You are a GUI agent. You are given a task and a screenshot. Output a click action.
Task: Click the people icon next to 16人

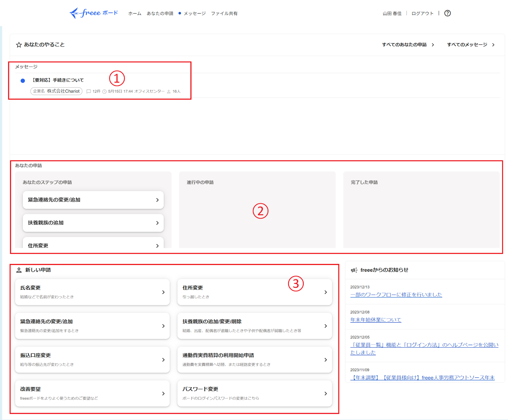169,91
